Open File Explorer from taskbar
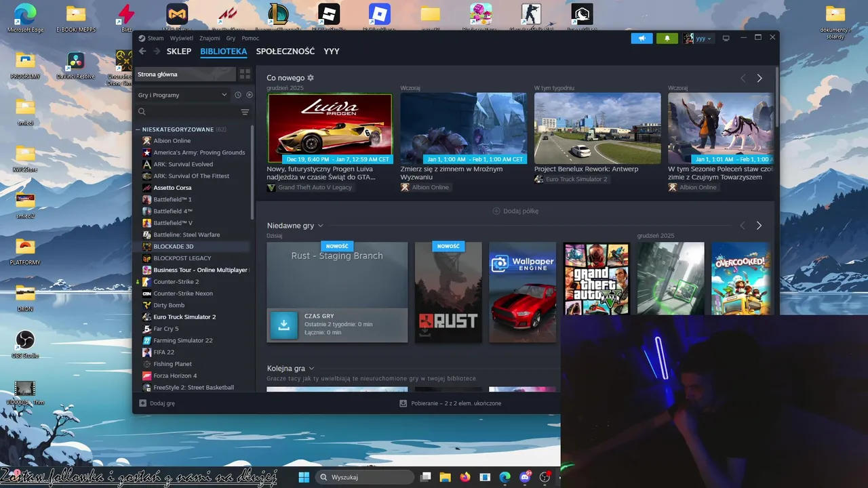 coord(445,477)
